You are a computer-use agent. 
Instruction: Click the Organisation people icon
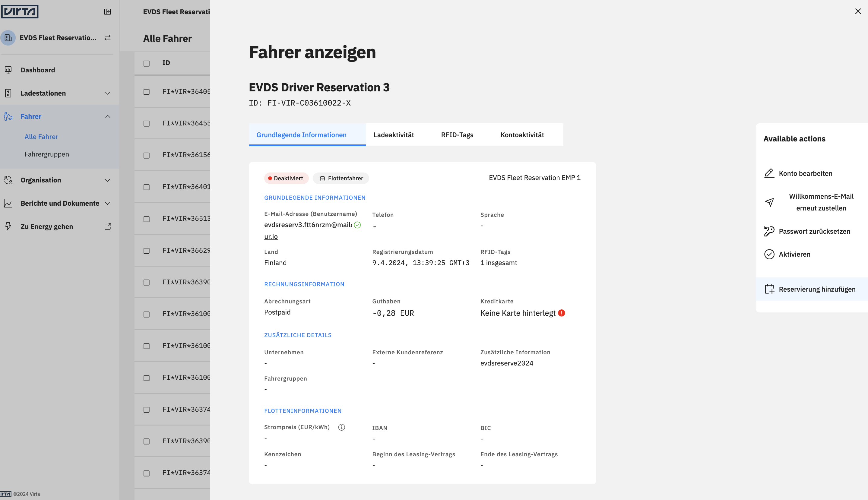[x=8, y=180]
